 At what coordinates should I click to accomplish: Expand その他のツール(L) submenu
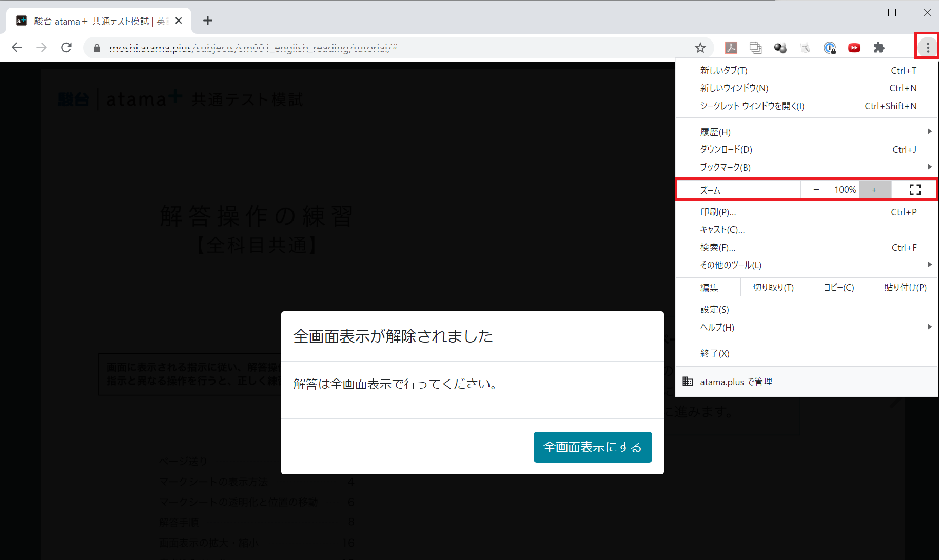(x=807, y=265)
